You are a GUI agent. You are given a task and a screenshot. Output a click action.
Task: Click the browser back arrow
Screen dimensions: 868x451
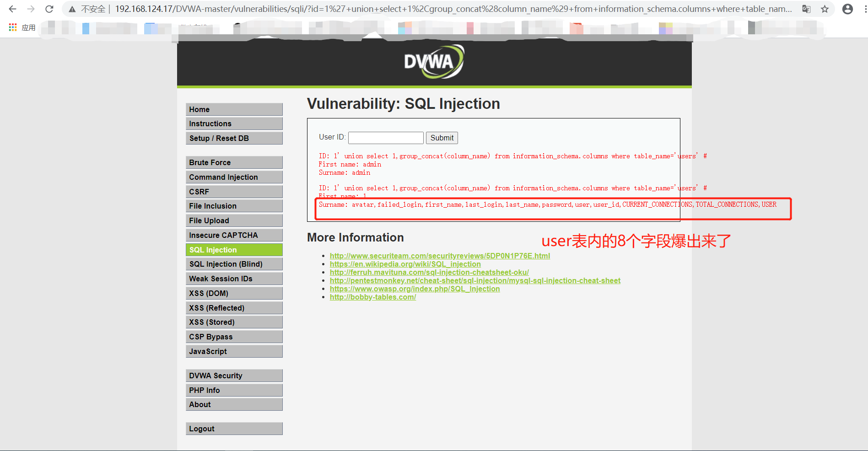coord(12,9)
